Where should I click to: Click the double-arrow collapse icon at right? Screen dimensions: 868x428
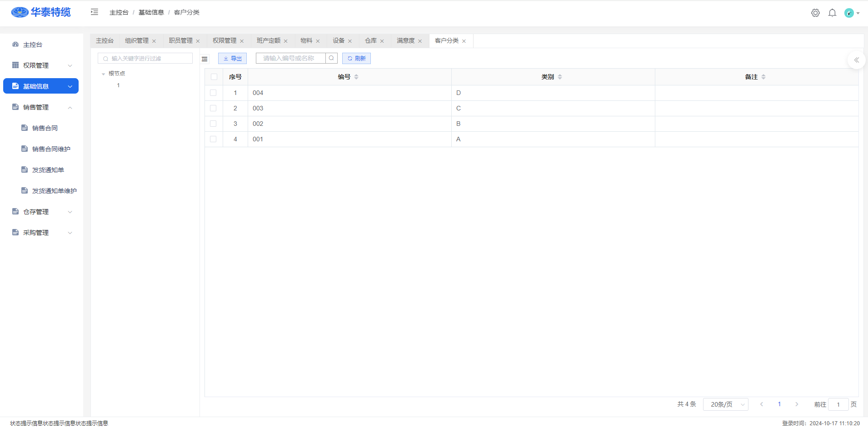click(856, 60)
